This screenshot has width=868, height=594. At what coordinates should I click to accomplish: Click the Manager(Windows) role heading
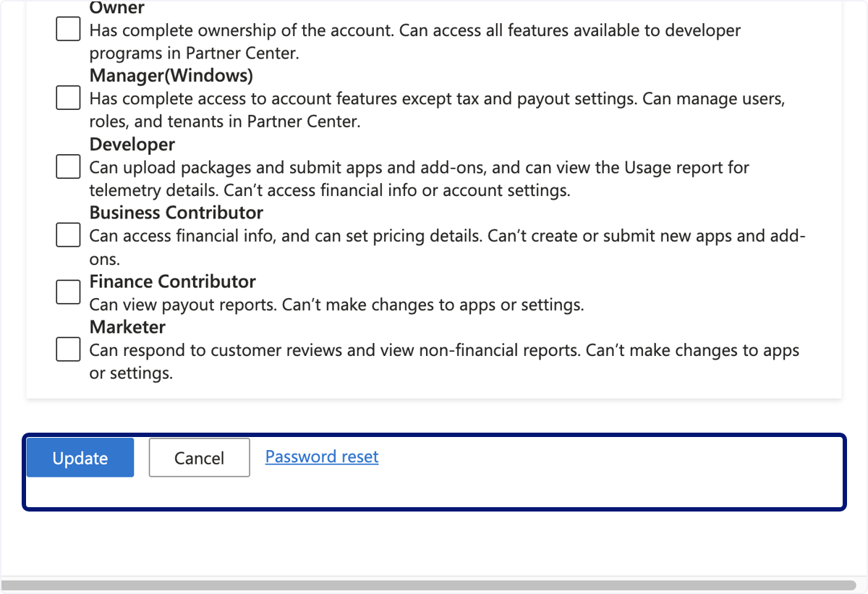pos(171,75)
